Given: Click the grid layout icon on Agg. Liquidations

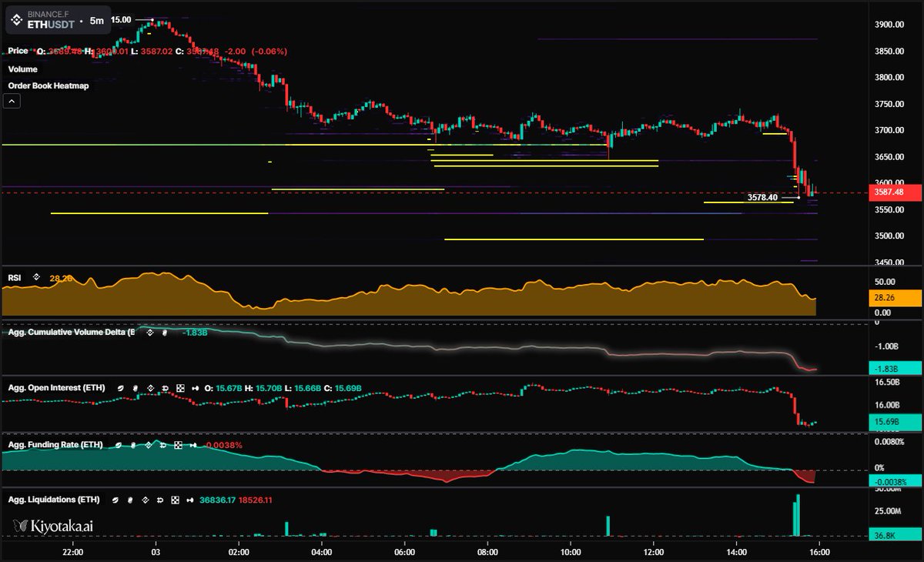Looking at the screenshot, I should [x=176, y=499].
